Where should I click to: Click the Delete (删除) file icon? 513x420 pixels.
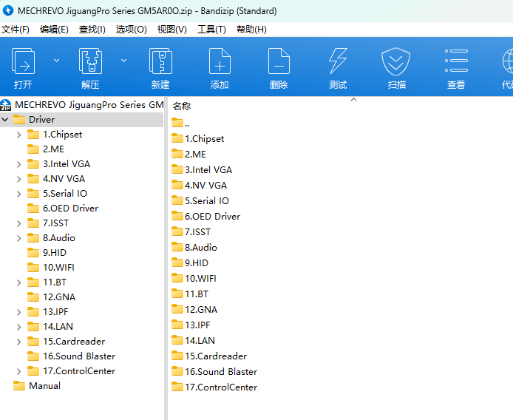279,61
